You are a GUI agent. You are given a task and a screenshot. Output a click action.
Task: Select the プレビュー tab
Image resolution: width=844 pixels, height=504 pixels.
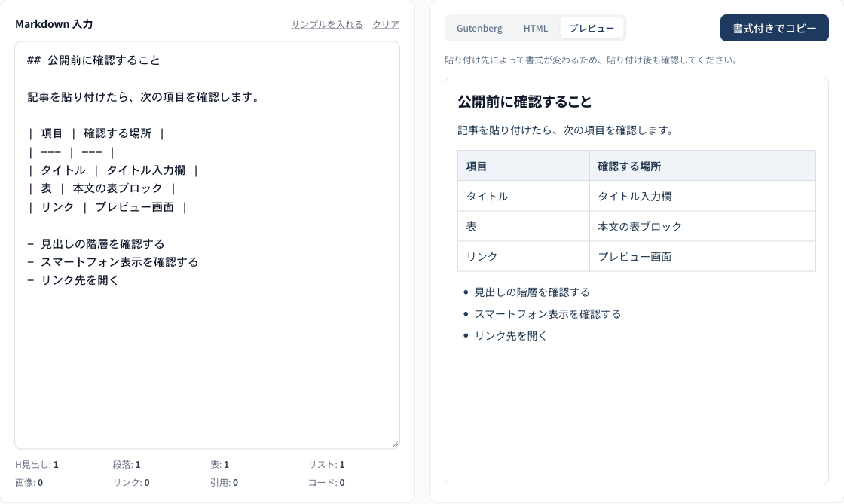592,28
